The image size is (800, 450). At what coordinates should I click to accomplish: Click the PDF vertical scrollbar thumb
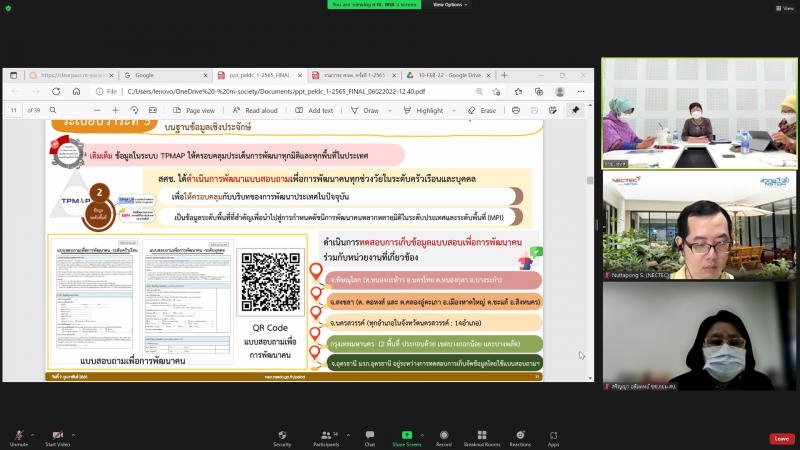[x=590, y=181]
